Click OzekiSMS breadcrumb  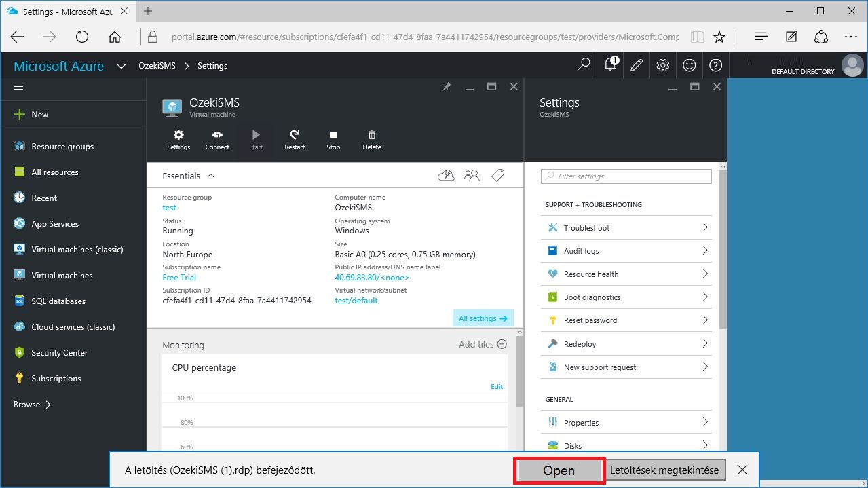coord(157,66)
